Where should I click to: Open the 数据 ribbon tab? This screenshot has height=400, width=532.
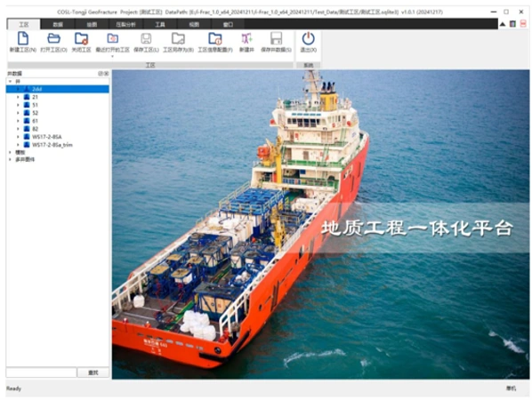(58, 24)
